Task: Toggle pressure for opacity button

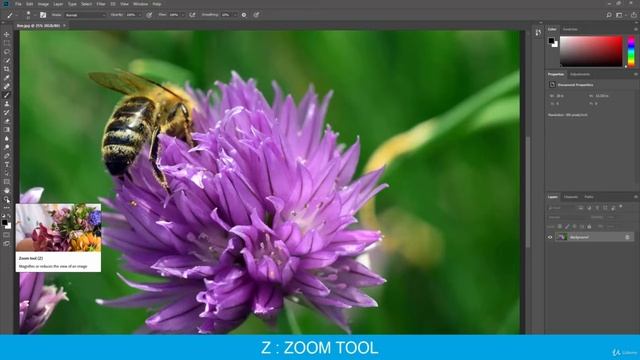Action: [149, 15]
